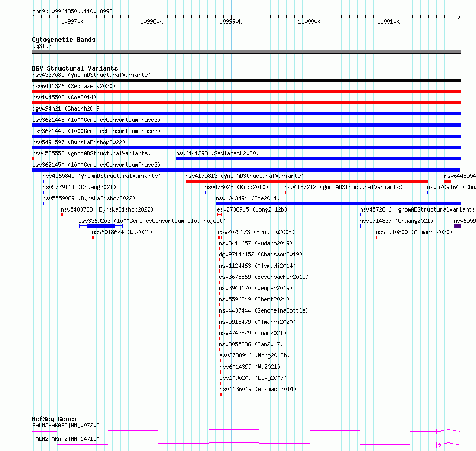Click the purple nsv6559 variant bar

click(x=457, y=226)
